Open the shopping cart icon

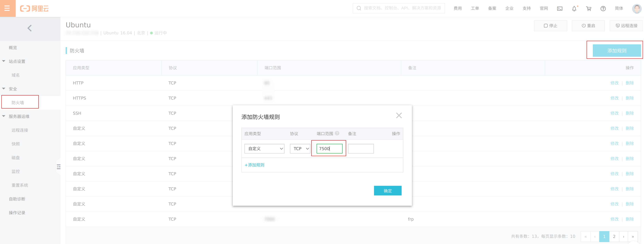click(589, 8)
